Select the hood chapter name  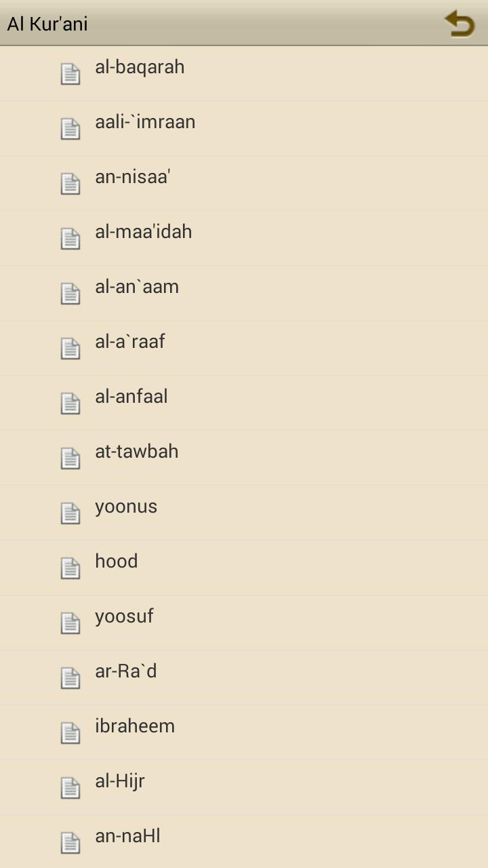click(x=117, y=561)
